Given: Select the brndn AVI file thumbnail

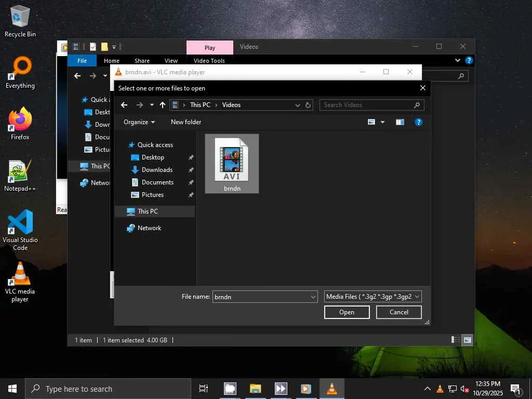Looking at the screenshot, I should (x=232, y=164).
